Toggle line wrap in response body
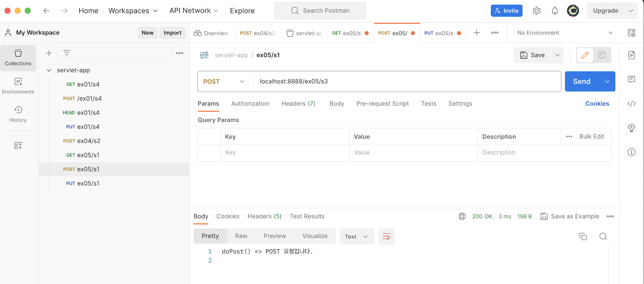The height and width of the screenshot is (284, 644). point(386,236)
